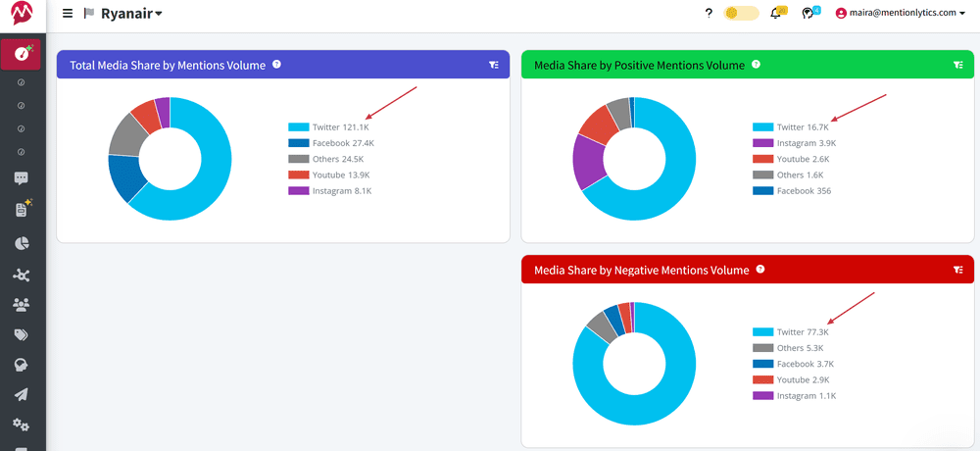
Task: Open the gears settings sidebar icon
Action: point(22,425)
